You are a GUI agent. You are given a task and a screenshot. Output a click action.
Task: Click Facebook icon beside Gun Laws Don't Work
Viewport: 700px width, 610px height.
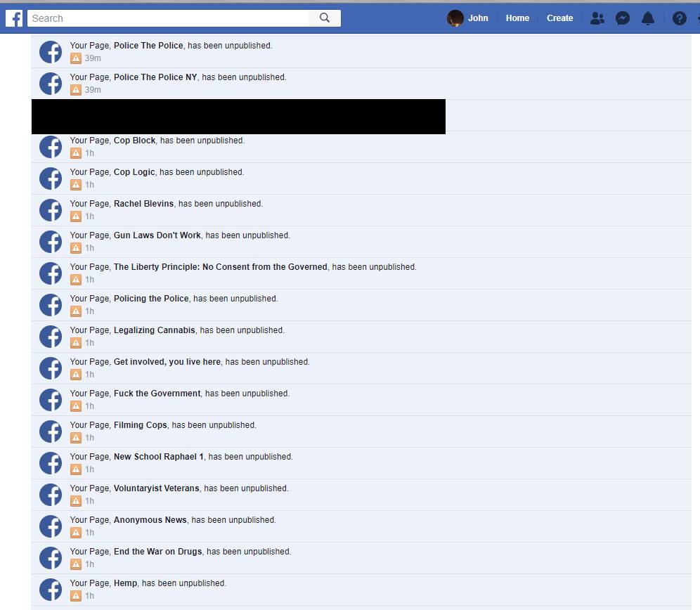[51, 242]
